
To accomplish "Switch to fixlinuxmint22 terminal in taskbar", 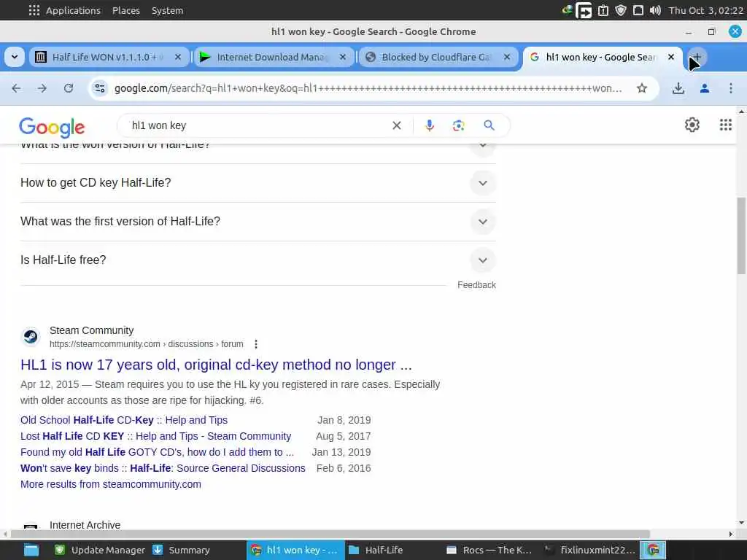I will pyautogui.click(x=589, y=550).
